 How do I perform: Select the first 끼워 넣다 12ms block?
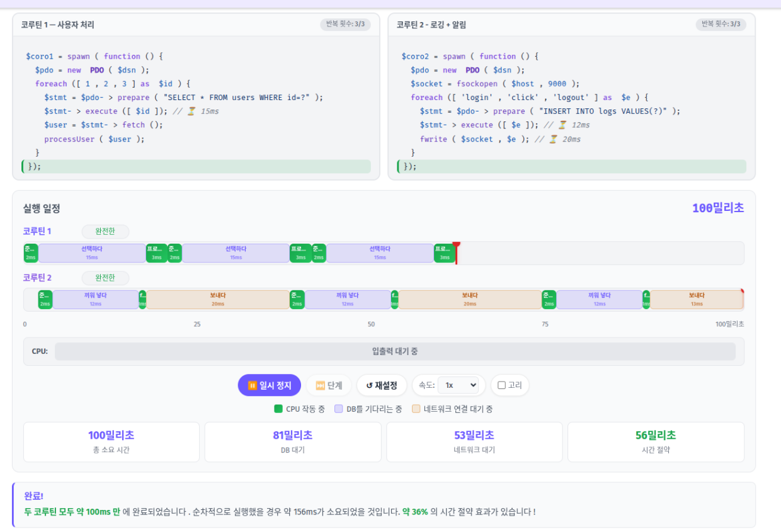[x=95, y=299]
